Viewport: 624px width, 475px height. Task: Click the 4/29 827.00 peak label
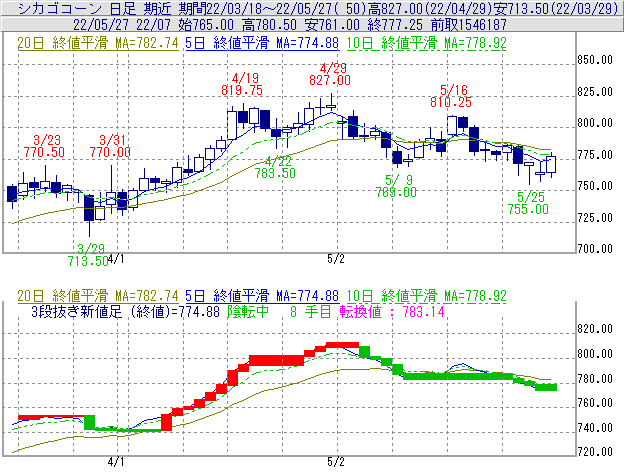[330, 74]
